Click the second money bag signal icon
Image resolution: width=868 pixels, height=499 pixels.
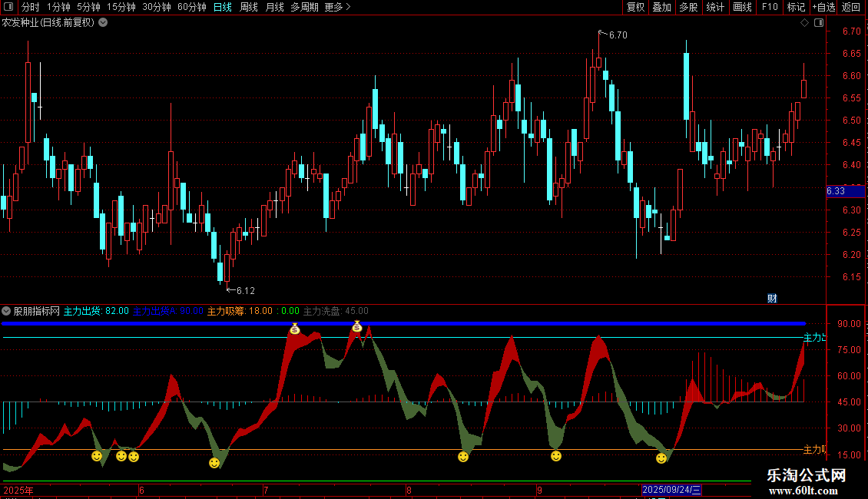(x=357, y=327)
